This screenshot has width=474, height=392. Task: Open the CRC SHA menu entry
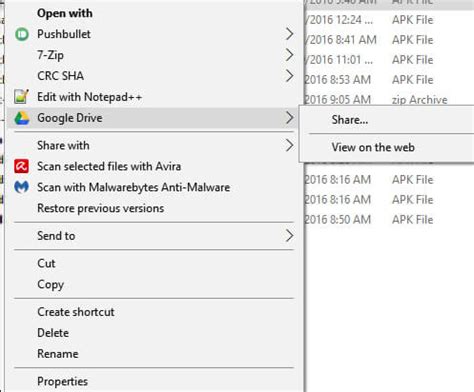click(154, 76)
